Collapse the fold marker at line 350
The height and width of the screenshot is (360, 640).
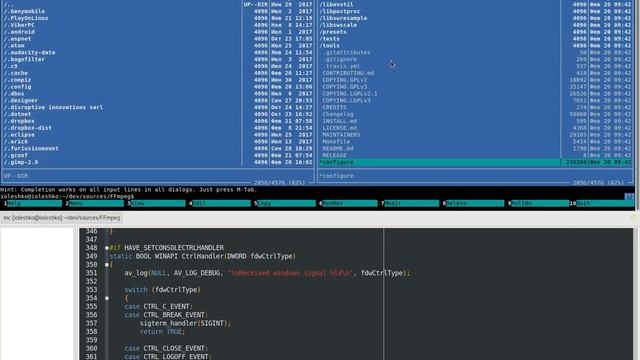107,264
